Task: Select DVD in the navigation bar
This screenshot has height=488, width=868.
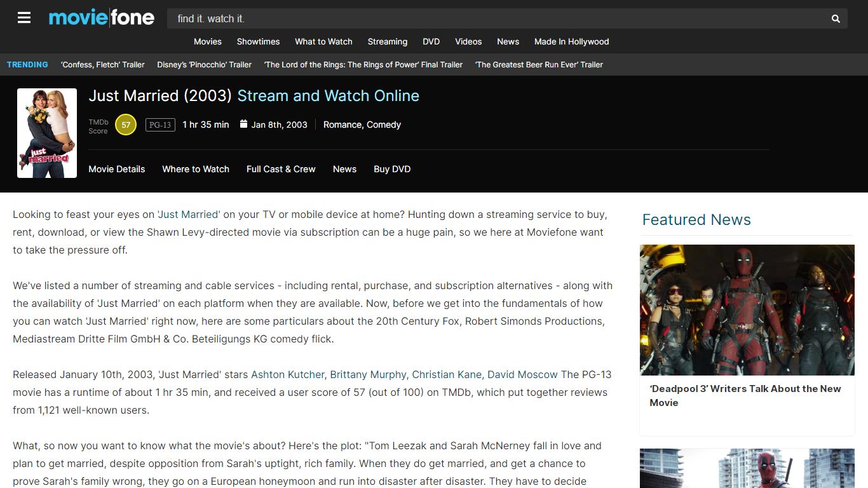Action: point(431,41)
